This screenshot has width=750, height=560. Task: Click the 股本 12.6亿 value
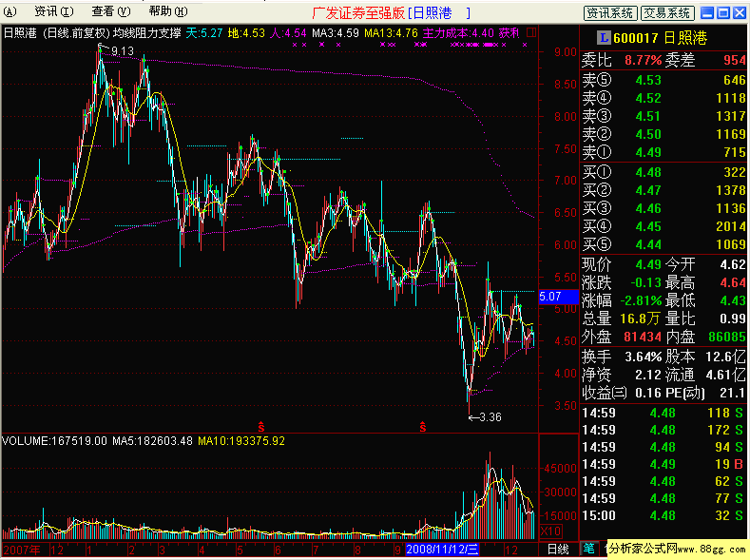(725, 357)
